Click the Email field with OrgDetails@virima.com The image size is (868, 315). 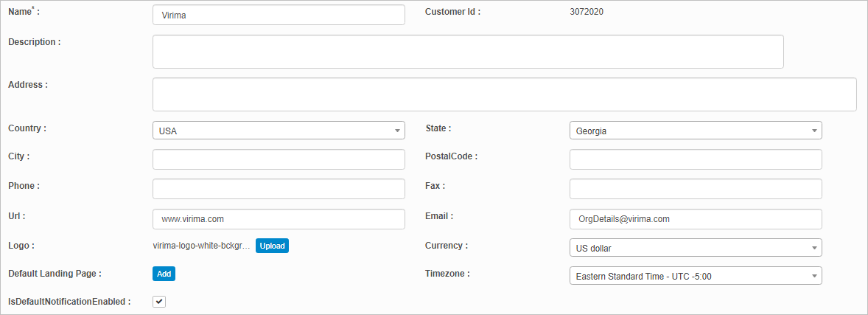click(696, 219)
